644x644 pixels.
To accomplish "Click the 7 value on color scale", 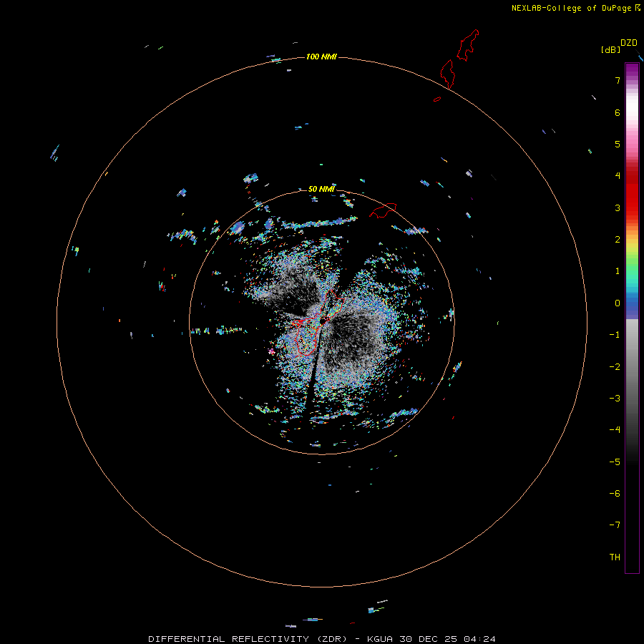I will [618, 80].
